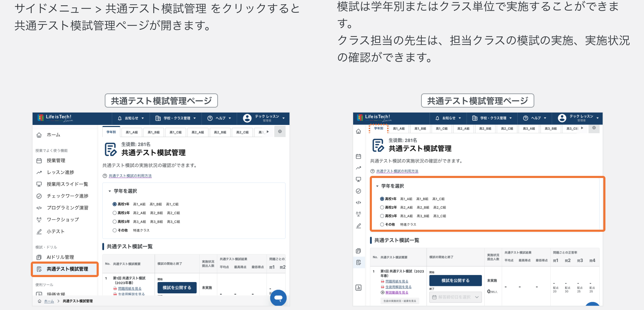The image size is (644, 310).
Task: Click the bar chart icon in the collapsed sidebar
Action: [358, 287]
